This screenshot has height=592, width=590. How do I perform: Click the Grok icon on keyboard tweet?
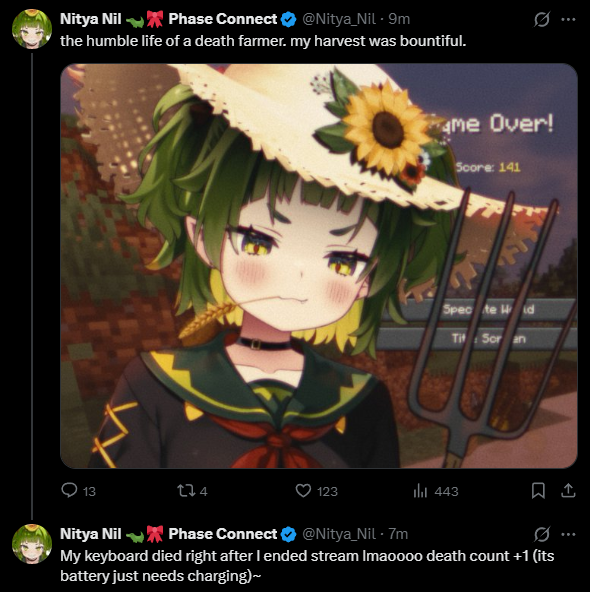542,534
